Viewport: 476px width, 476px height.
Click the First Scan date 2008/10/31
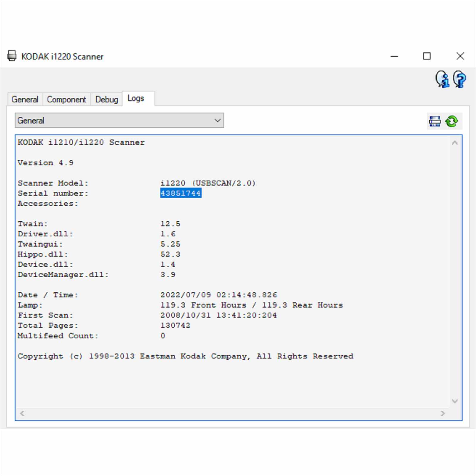[185, 315]
